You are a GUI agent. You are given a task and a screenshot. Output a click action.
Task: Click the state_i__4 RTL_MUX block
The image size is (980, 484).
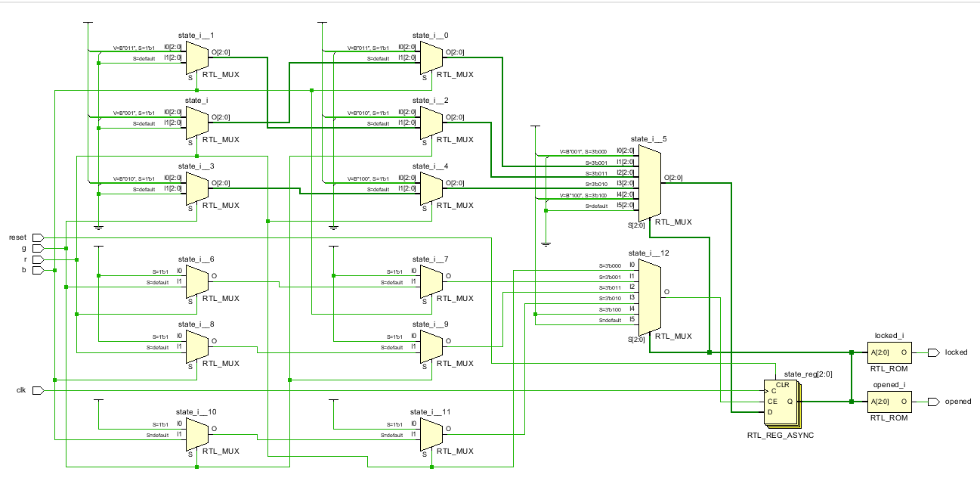click(431, 188)
